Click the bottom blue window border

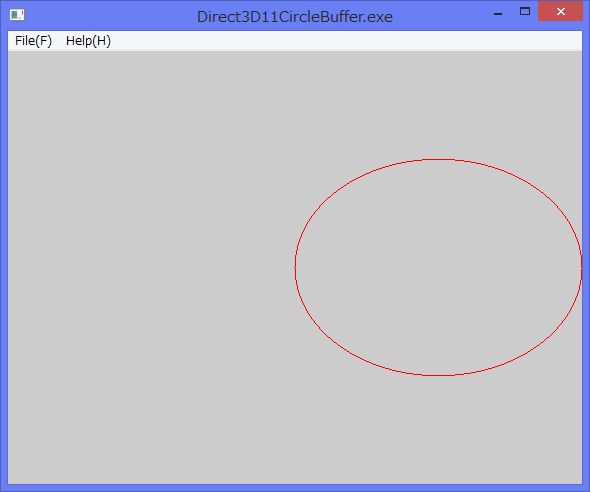coord(295,488)
